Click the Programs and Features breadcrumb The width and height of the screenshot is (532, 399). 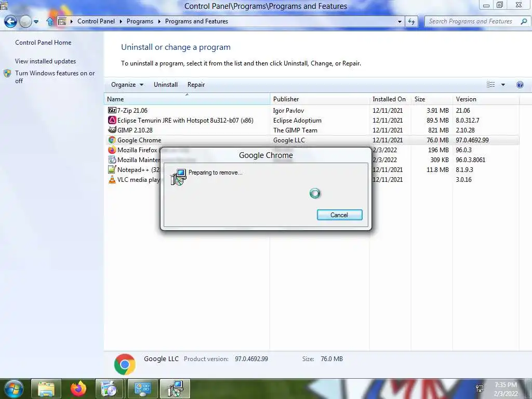(196, 21)
